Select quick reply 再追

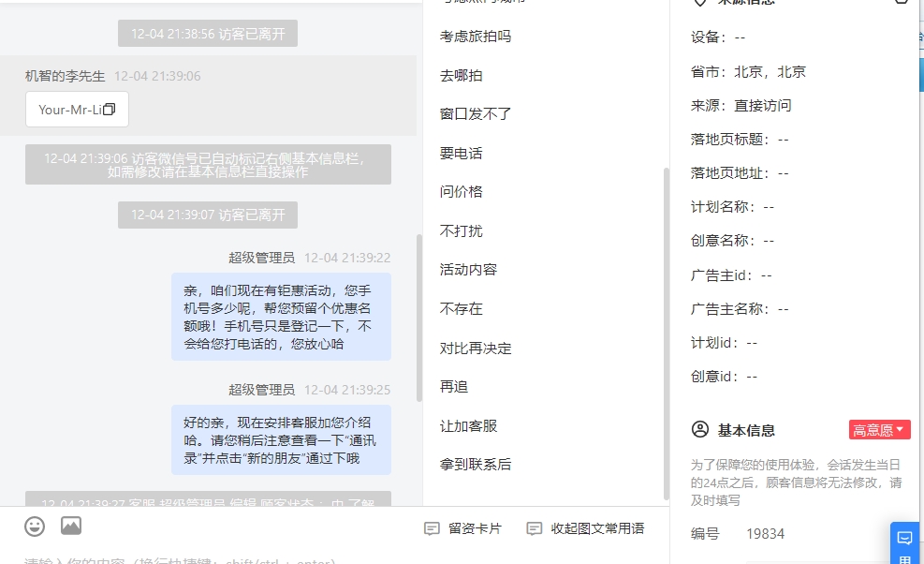[454, 386]
